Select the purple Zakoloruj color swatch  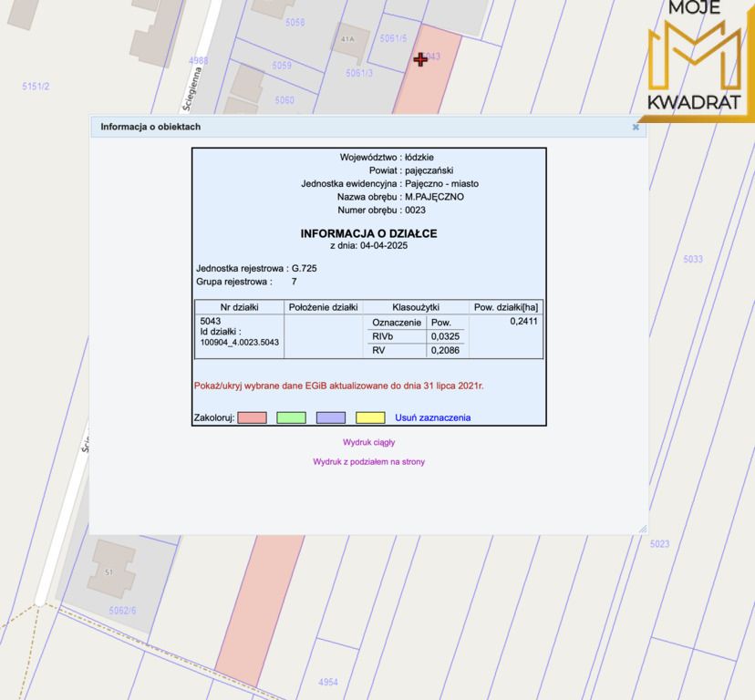[331, 417]
